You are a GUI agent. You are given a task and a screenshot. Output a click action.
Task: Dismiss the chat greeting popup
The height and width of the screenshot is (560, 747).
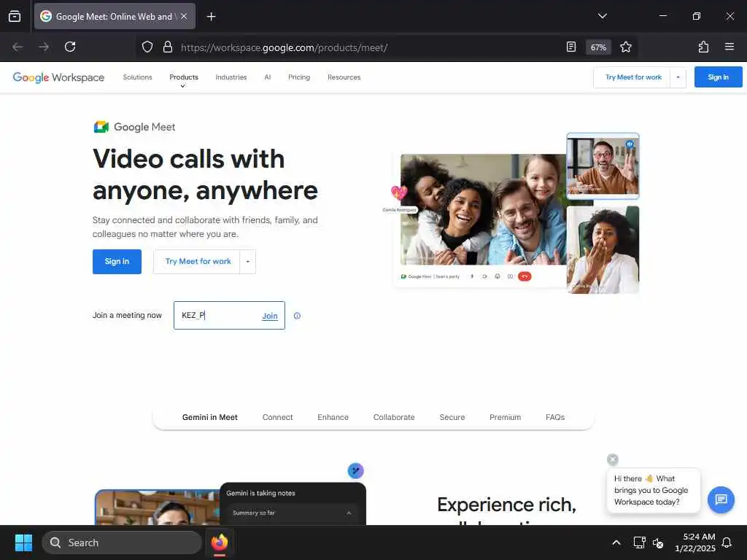(613, 459)
